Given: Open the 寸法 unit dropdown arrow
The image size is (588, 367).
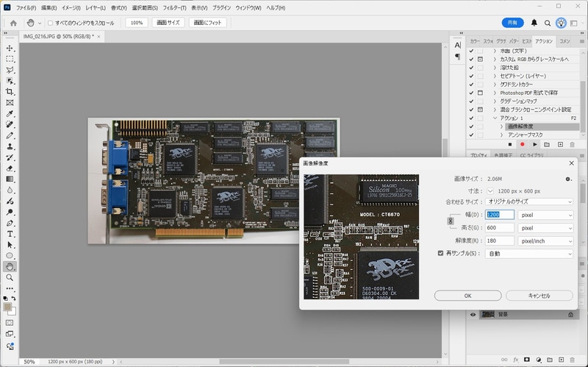Looking at the screenshot, I should tap(490, 191).
